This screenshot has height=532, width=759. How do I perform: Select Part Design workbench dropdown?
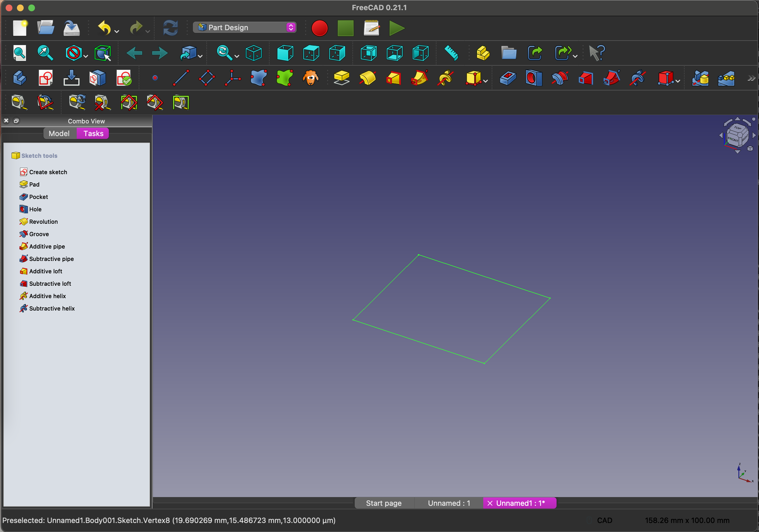click(x=244, y=27)
